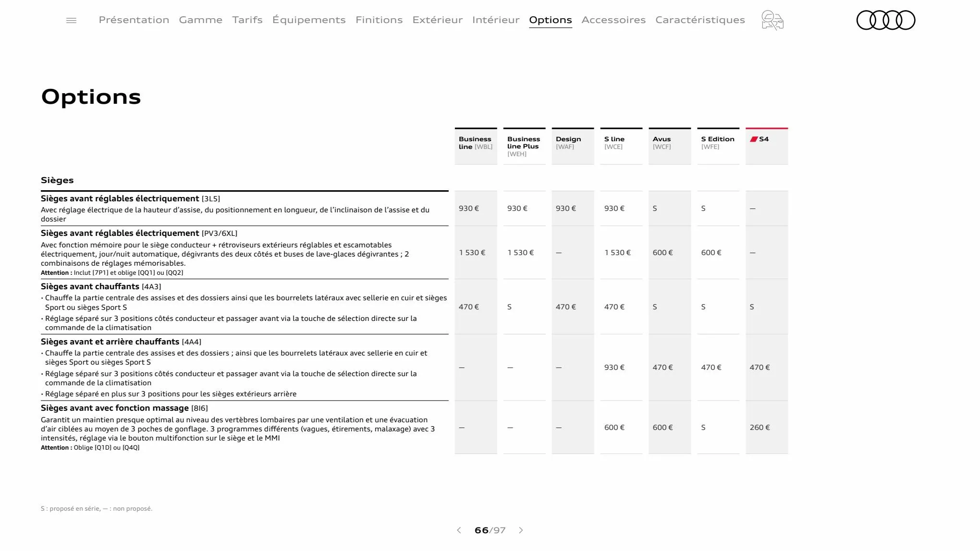Select the Finitions tab
The height and width of the screenshot is (551, 980).
point(379,20)
